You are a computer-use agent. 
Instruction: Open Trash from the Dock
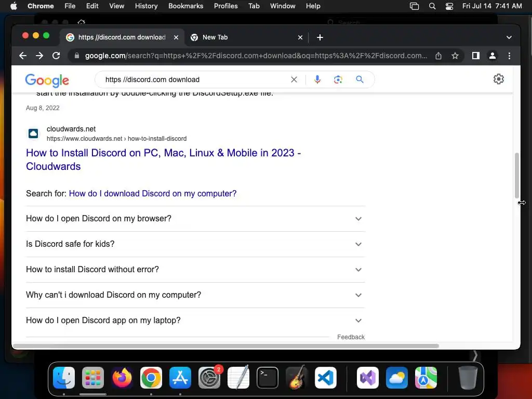[x=468, y=378]
